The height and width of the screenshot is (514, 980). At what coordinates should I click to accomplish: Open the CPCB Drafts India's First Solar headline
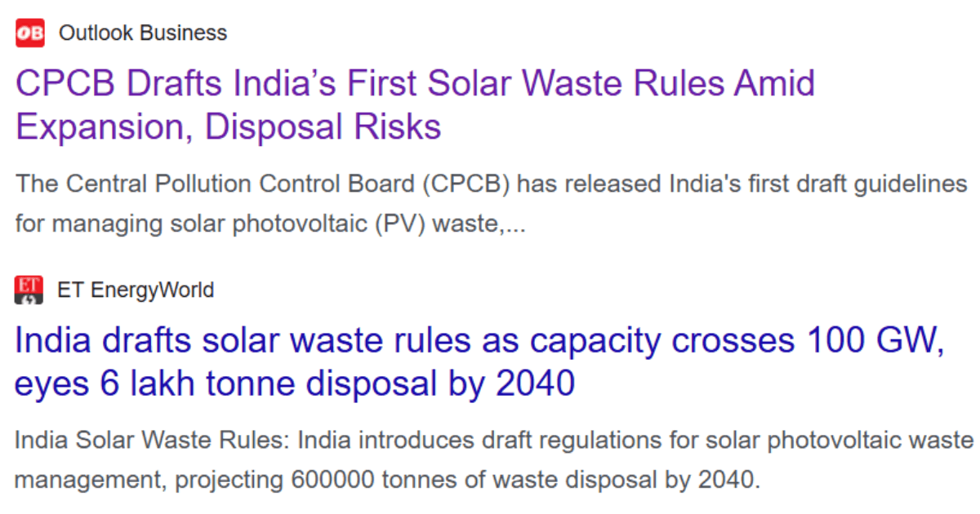pos(416,105)
